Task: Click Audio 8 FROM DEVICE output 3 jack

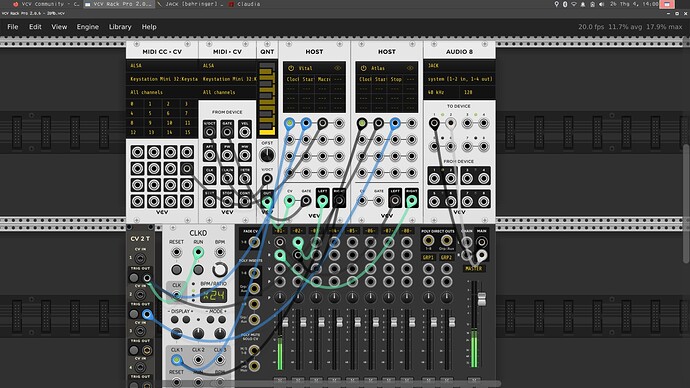Action: click(x=467, y=178)
